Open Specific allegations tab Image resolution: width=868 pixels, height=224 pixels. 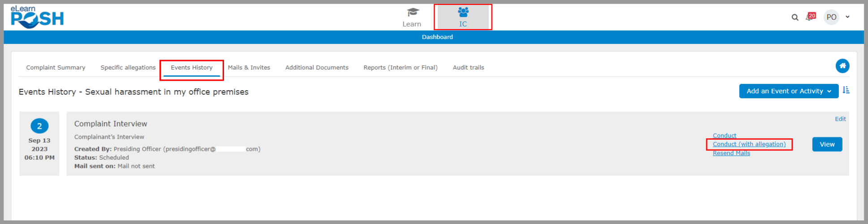pos(128,67)
